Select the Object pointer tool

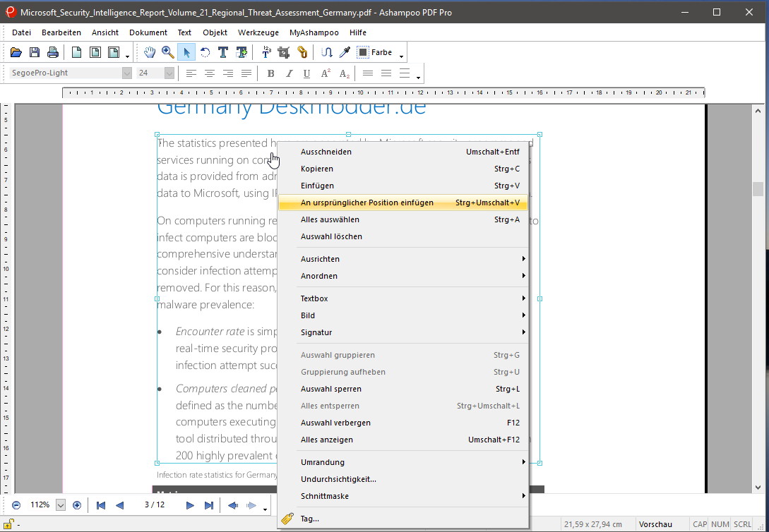[x=186, y=52]
